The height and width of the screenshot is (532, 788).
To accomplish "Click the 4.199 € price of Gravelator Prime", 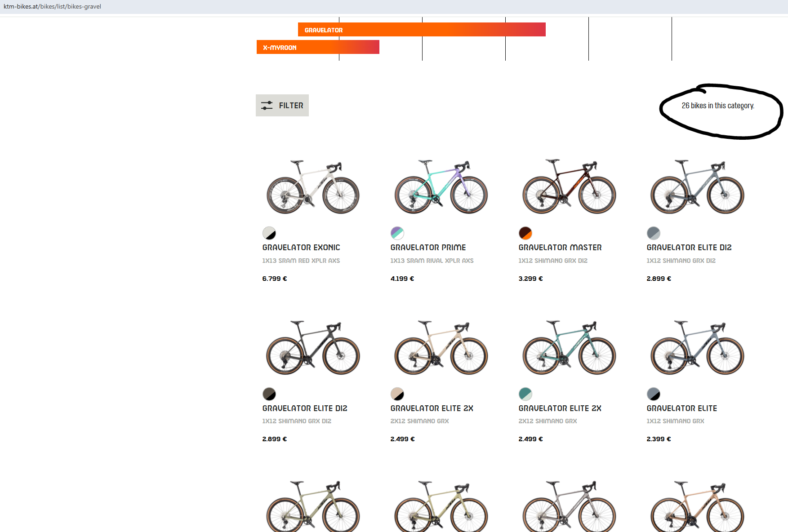I will (x=402, y=279).
